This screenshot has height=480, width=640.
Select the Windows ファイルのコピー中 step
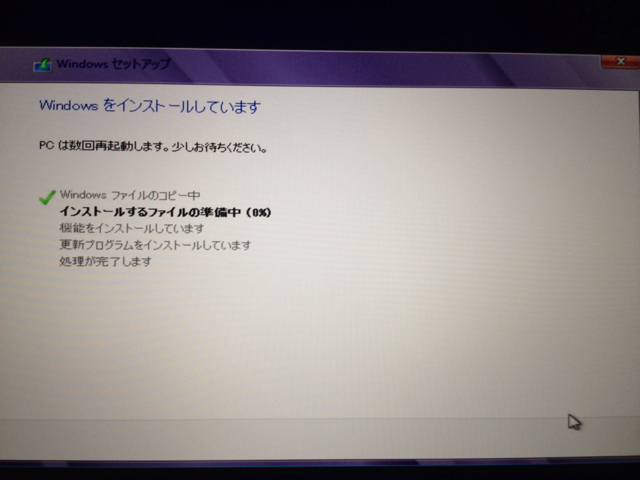(130, 195)
